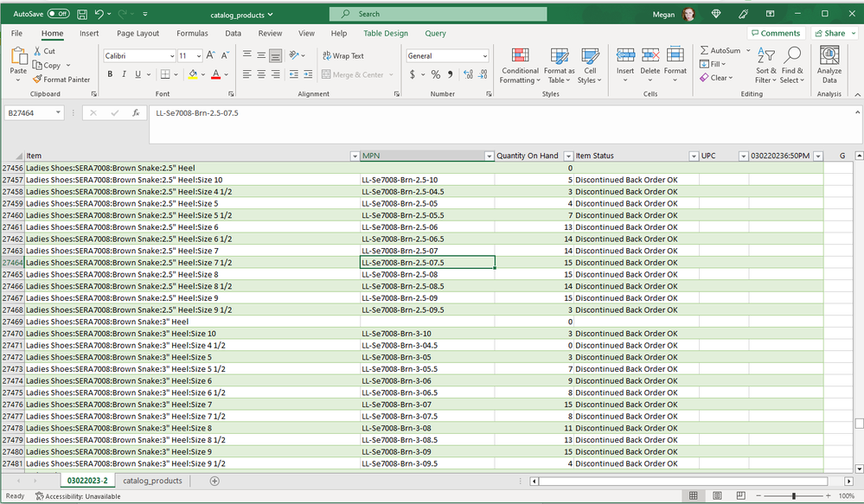Screen dimensions: 864x504
Task: Open the Table Design ribbon tab
Action: 385,34
